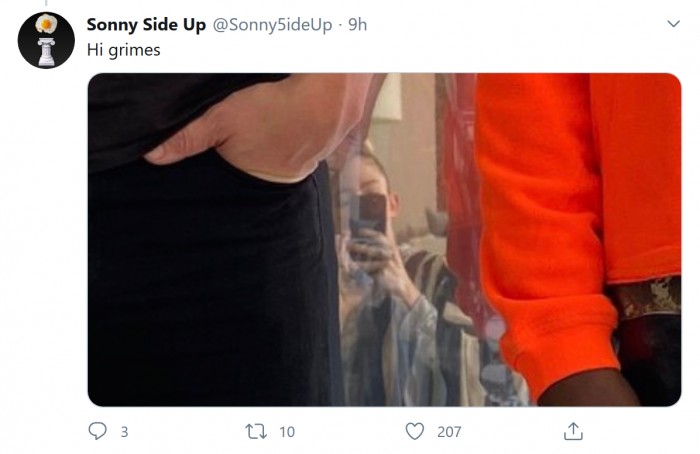Select the tweet text Hi grimes
This screenshot has height=454, width=700.
pyautogui.click(x=123, y=50)
